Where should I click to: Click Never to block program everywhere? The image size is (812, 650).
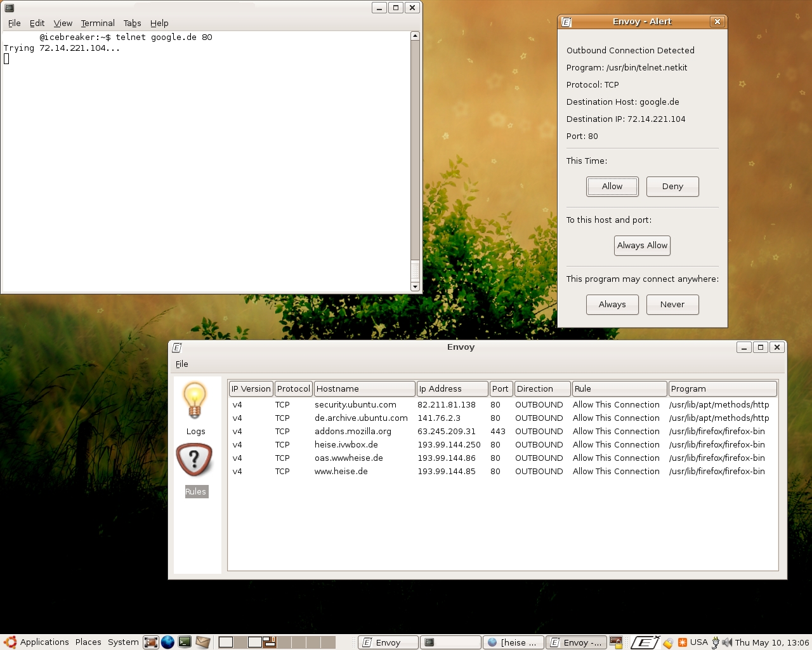[x=672, y=305]
